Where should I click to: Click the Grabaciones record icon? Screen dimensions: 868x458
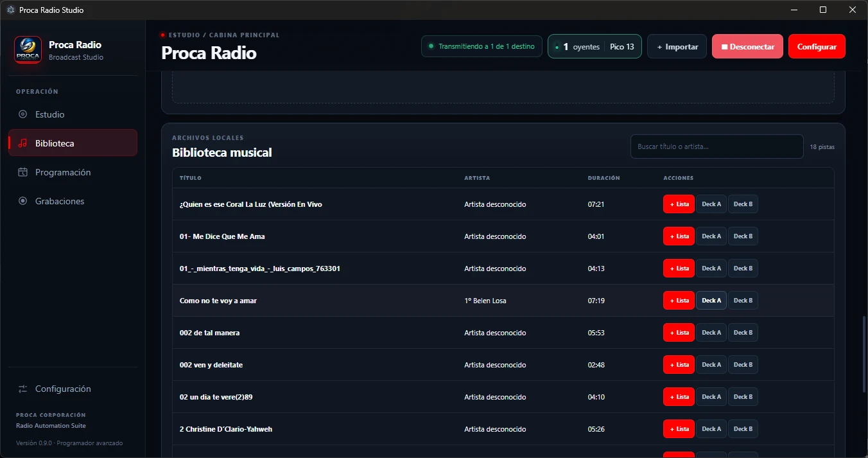23,201
